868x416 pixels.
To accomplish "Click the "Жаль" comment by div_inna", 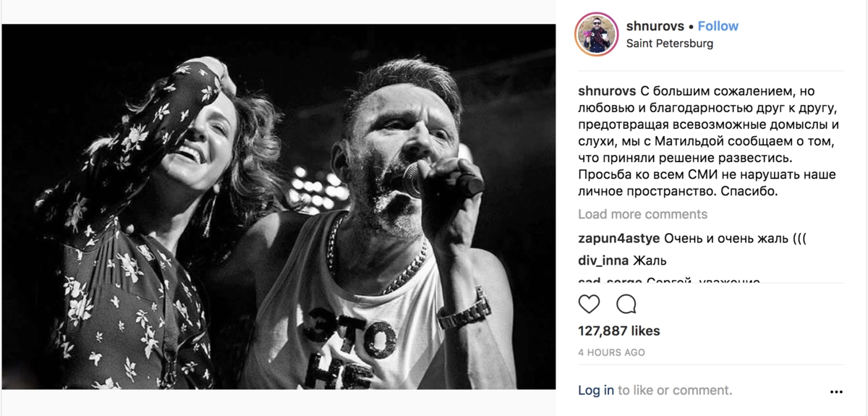I will tap(650, 260).
